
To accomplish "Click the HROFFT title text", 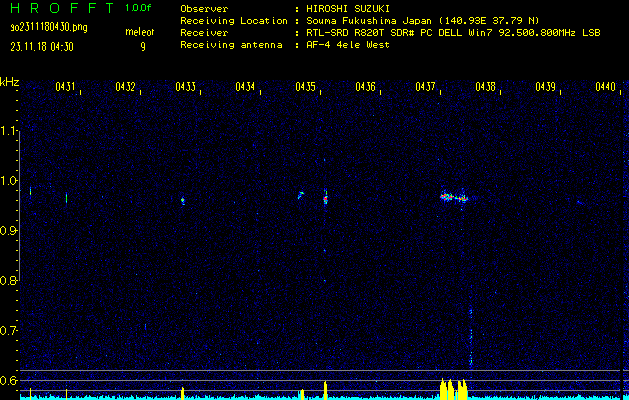I will [x=58, y=8].
